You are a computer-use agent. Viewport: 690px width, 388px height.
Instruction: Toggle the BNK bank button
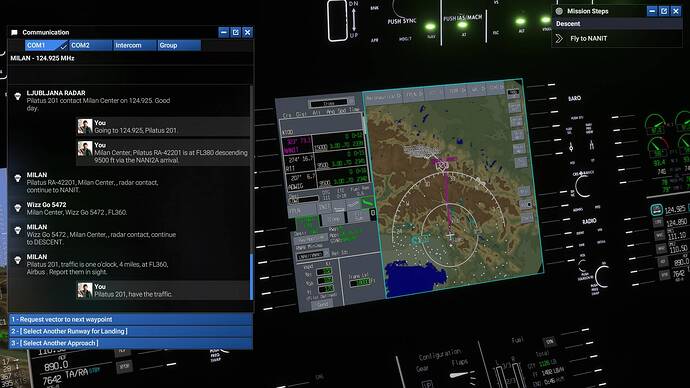pyautogui.click(x=374, y=8)
